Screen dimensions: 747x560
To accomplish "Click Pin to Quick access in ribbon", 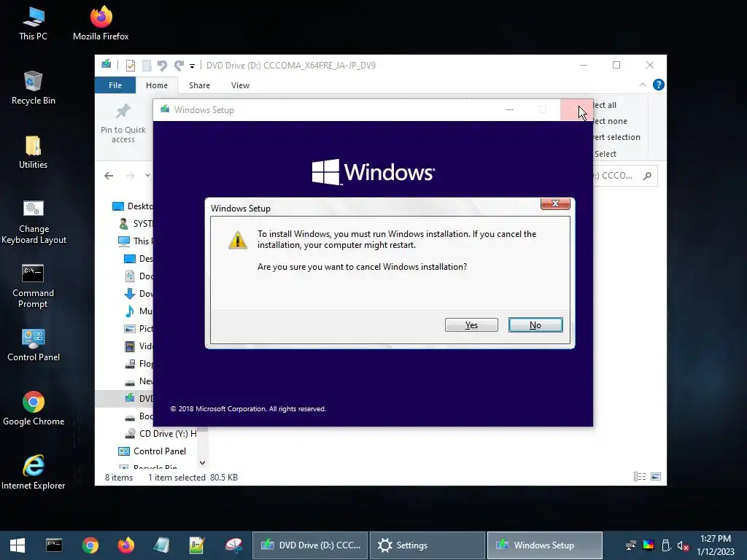I will (x=123, y=123).
